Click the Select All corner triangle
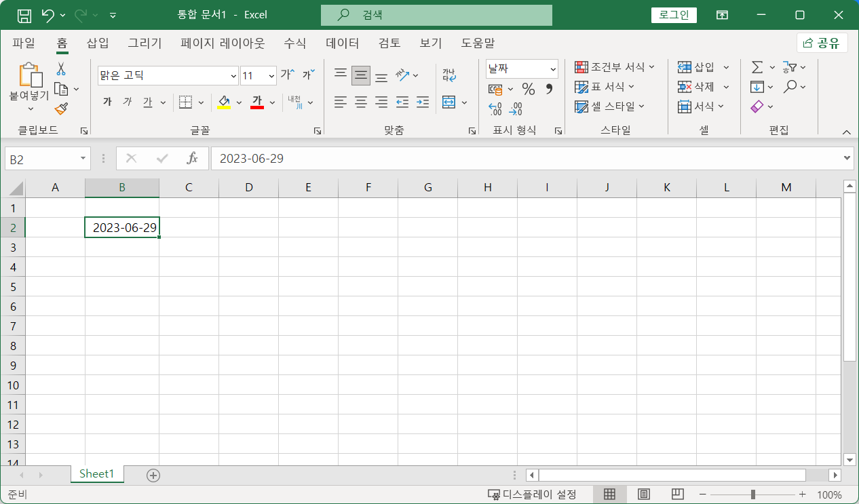This screenshot has width=859, height=504. (15, 188)
